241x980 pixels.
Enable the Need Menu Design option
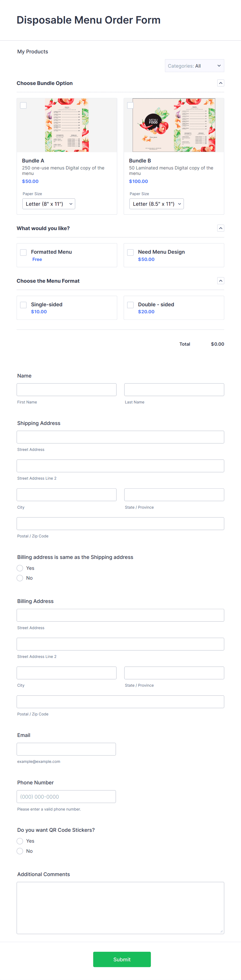point(131,252)
